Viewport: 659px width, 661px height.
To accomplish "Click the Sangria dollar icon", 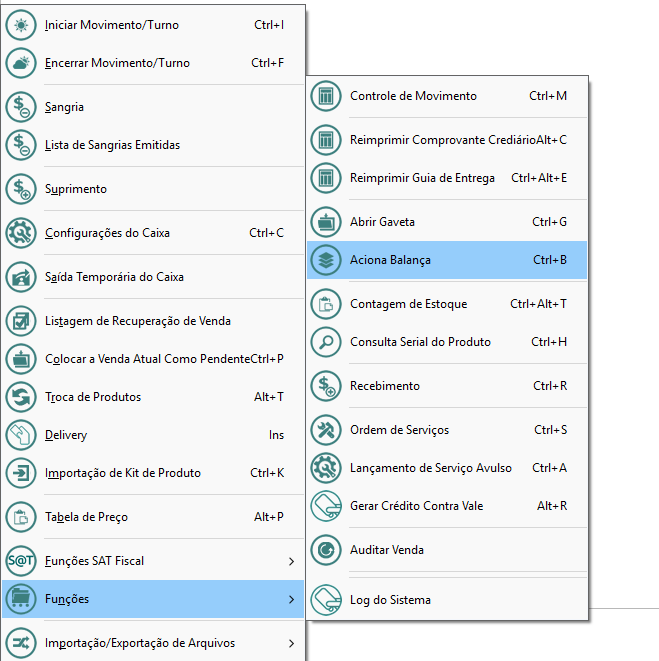I will click(21, 107).
